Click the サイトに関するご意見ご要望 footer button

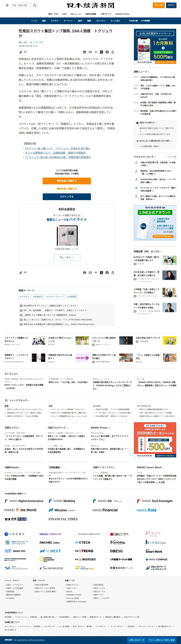pos(162,640)
